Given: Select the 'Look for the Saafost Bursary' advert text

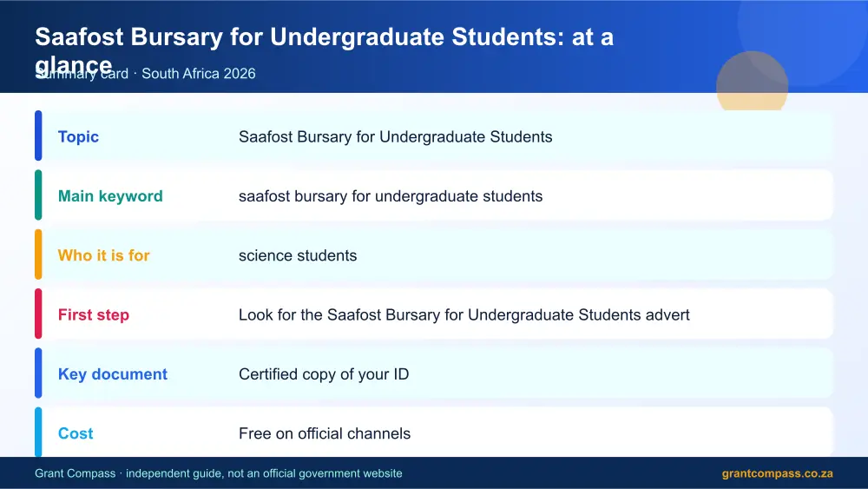Looking at the screenshot, I should pos(464,314).
